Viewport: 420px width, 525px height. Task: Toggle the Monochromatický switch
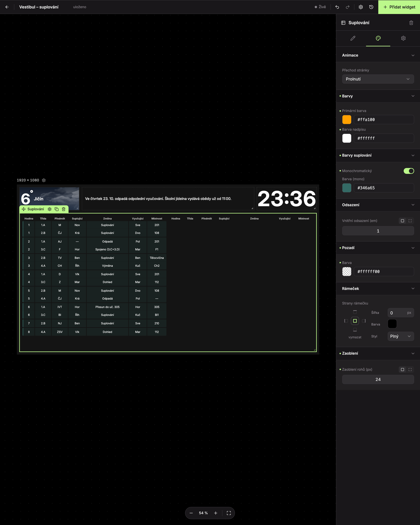409,171
